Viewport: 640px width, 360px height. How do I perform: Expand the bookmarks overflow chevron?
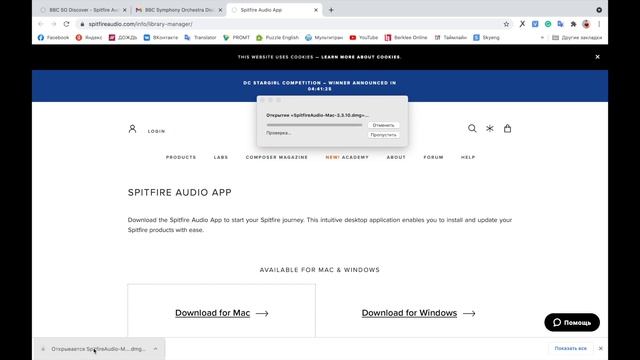point(542,38)
